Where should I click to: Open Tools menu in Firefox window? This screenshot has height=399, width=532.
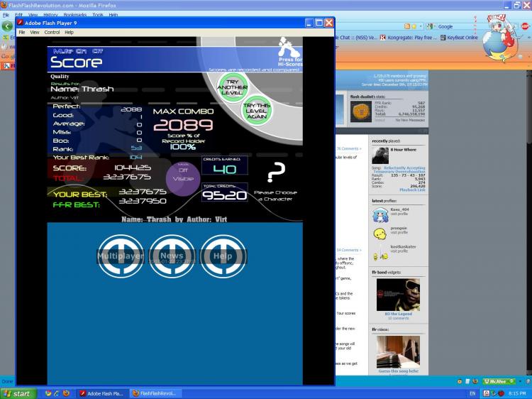[98, 15]
